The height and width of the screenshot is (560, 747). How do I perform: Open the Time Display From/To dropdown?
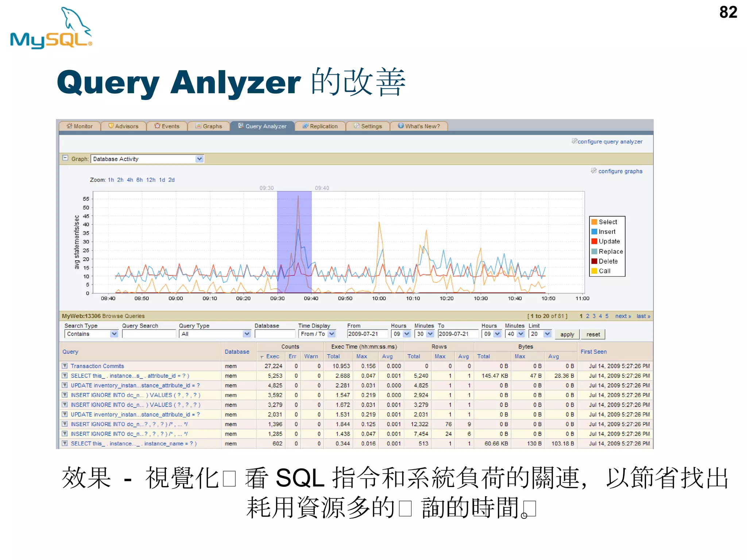tap(317, 334)
